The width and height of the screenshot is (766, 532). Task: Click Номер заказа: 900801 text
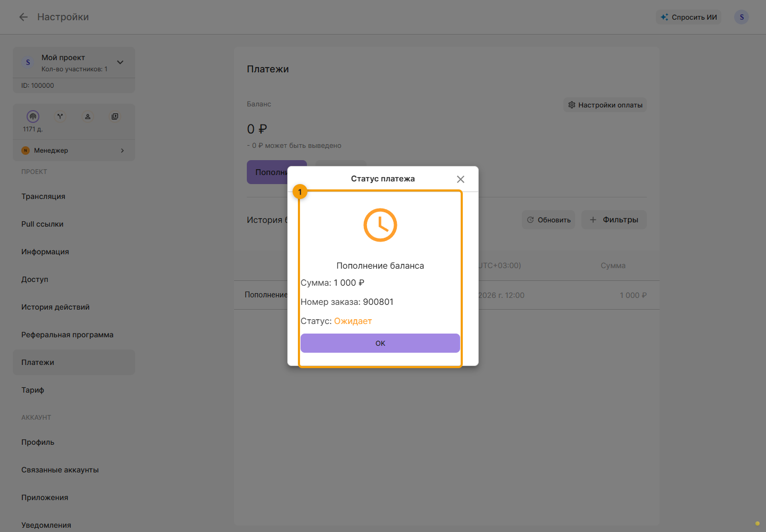pos(347,302)
